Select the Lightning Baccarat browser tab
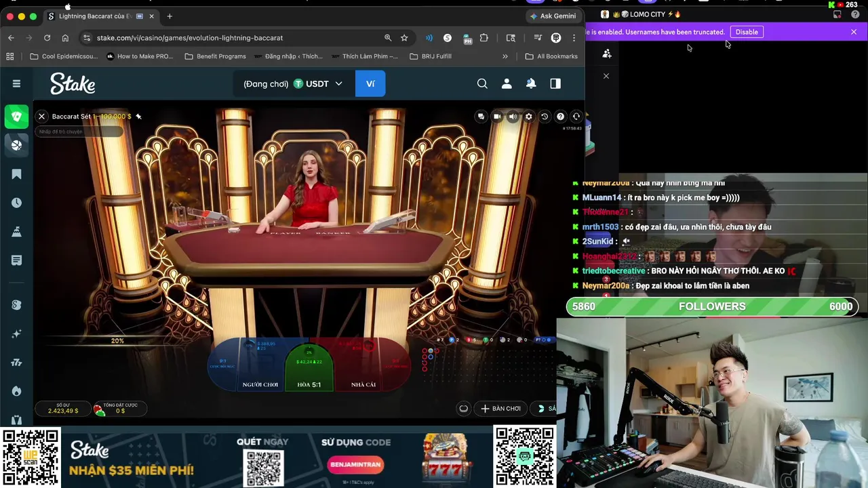The image size is (868, 488). pyautogui.click(x=100, y=16)
